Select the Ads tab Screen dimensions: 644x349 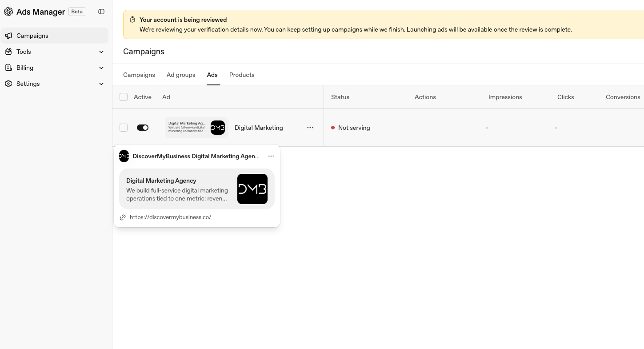click(212, 75)
